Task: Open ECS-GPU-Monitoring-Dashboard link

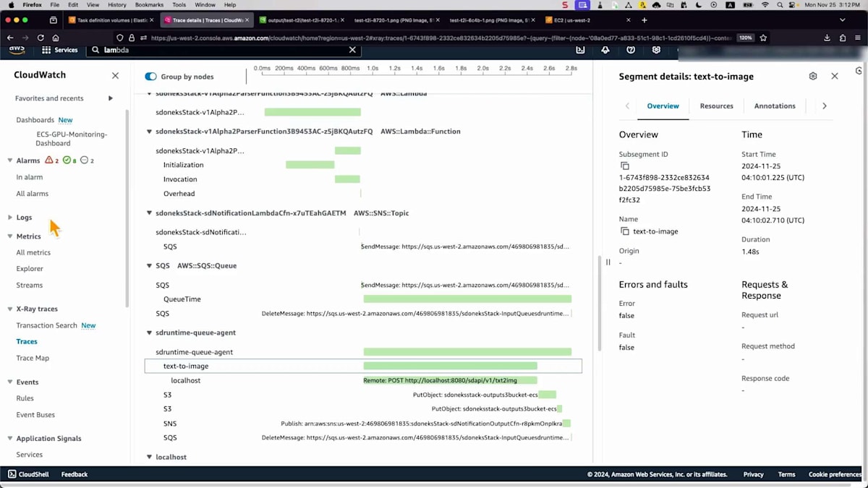Action: click(x=72, y=139)
